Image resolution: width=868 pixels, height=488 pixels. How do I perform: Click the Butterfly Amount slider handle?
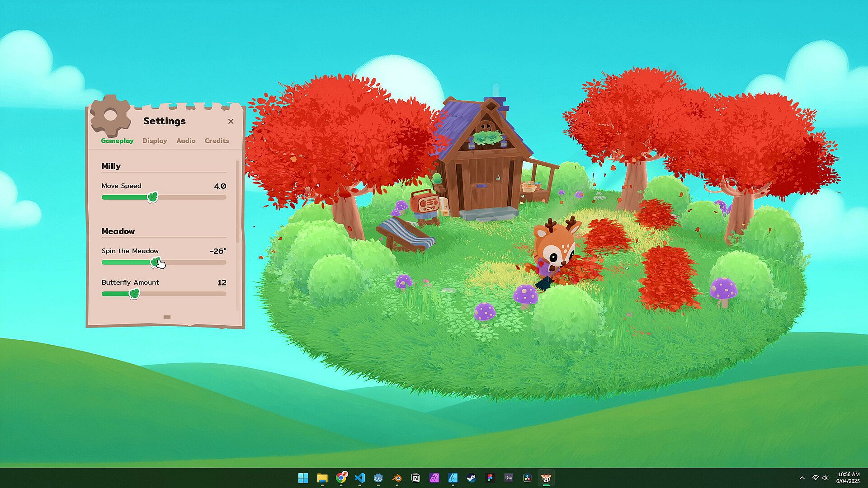point(134,294)
